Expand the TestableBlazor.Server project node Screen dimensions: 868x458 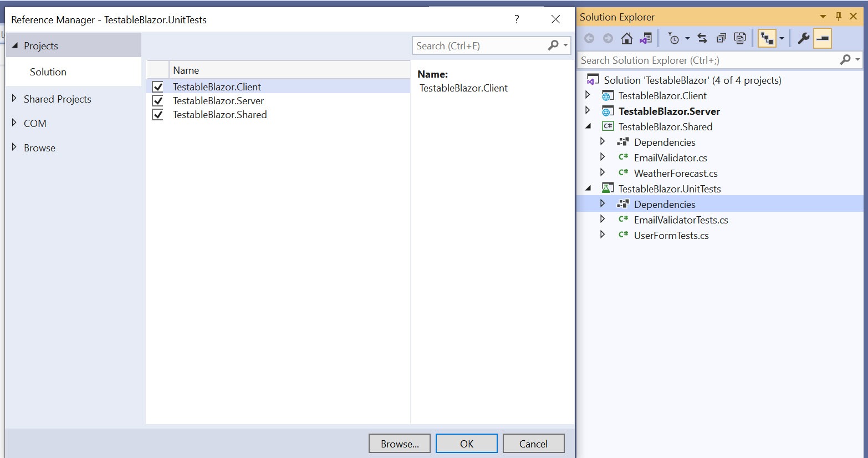[x=588, y=110]
